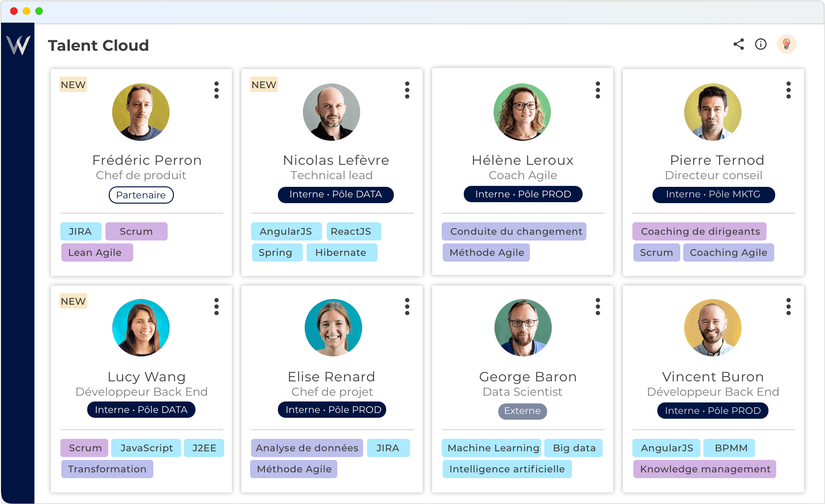825x504 pixels.
Task: Click the Partenaire badge on Frédéric's card
Action: [x=141, y=195]
